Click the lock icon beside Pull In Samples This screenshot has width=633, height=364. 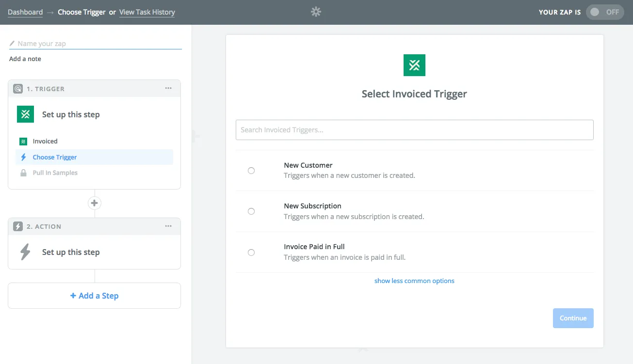[x=23, y=173]
